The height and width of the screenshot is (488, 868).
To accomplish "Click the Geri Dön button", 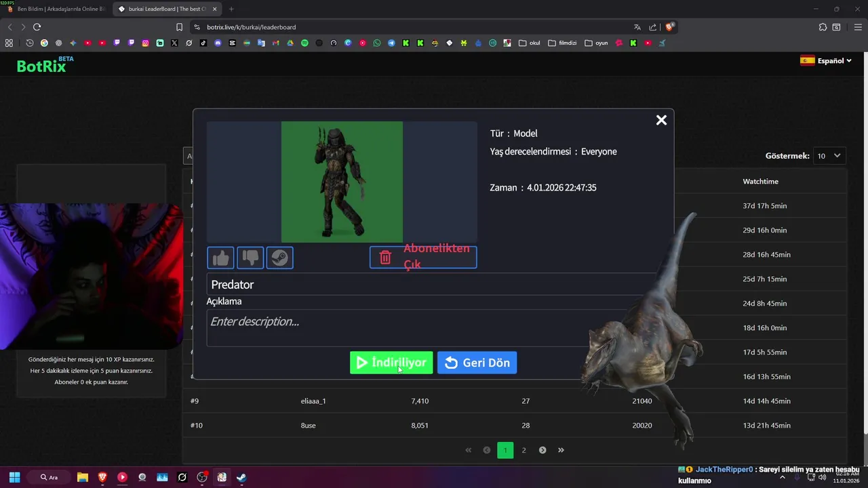I will [477, 363].
